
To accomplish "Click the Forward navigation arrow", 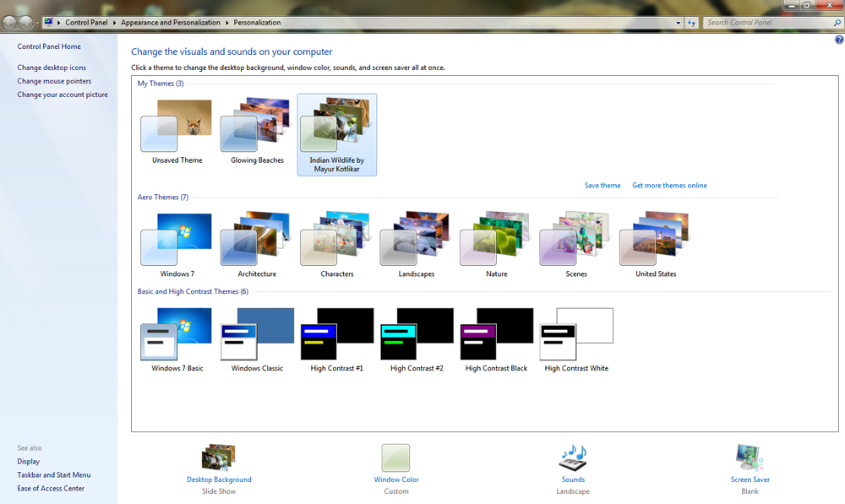I will (25, 23).
